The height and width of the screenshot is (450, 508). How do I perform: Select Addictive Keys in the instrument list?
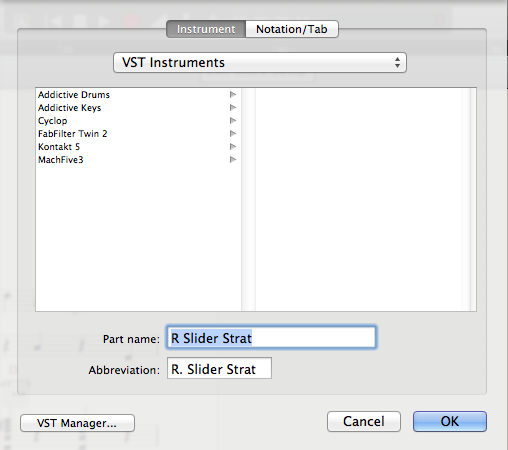138,108
